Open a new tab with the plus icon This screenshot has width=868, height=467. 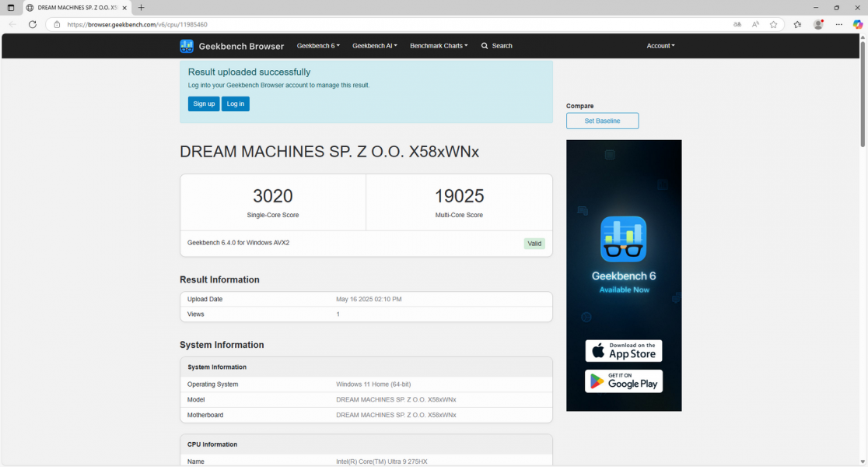(141, 8)
